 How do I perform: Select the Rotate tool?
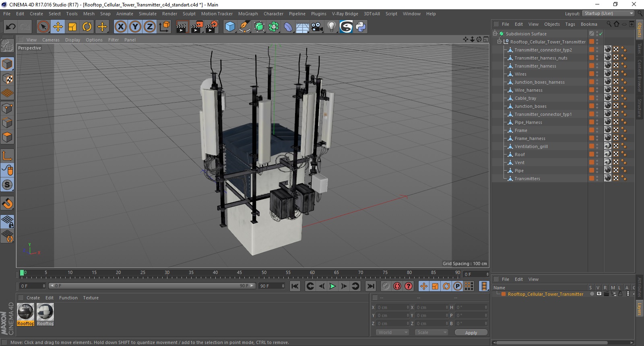pos(87,27)
